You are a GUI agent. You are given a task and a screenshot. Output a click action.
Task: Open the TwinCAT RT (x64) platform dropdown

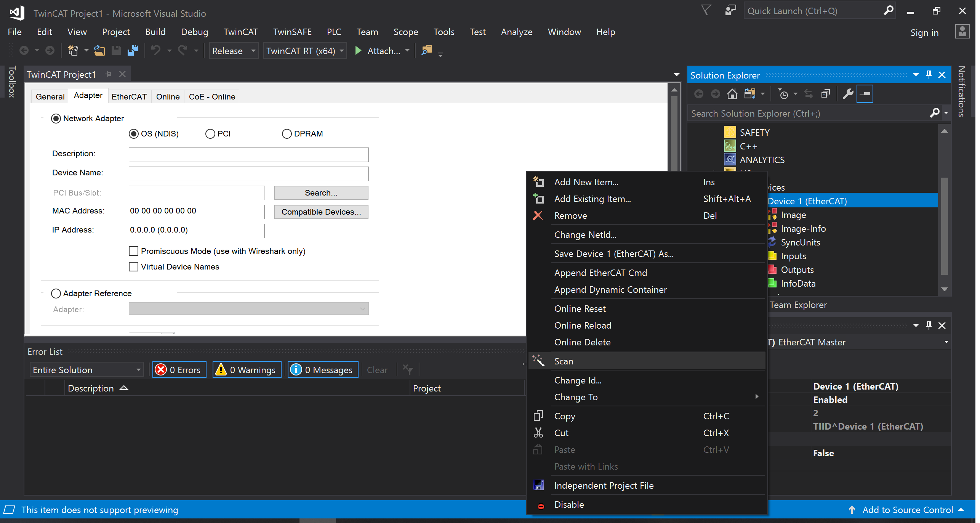click(x=305, y=51)
